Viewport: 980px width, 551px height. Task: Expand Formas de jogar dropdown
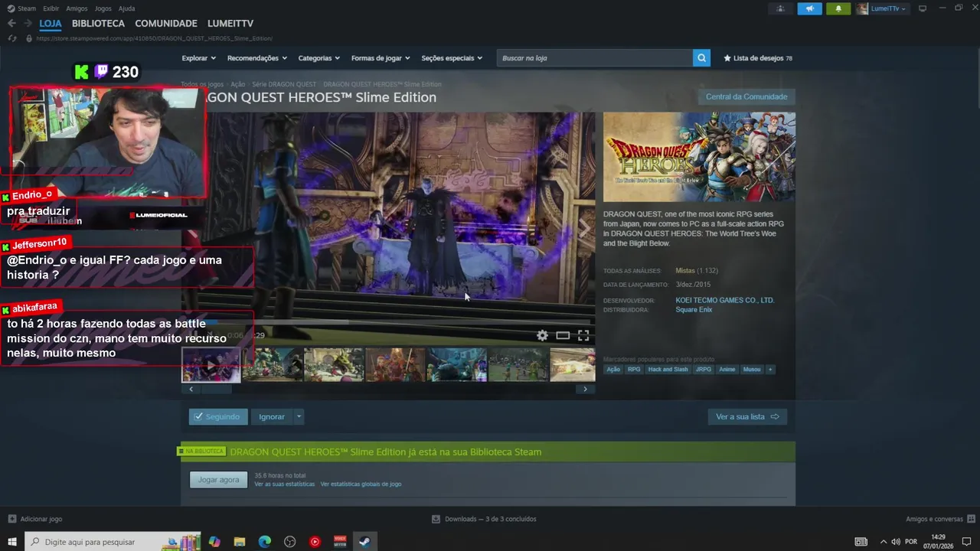[381, 58]
